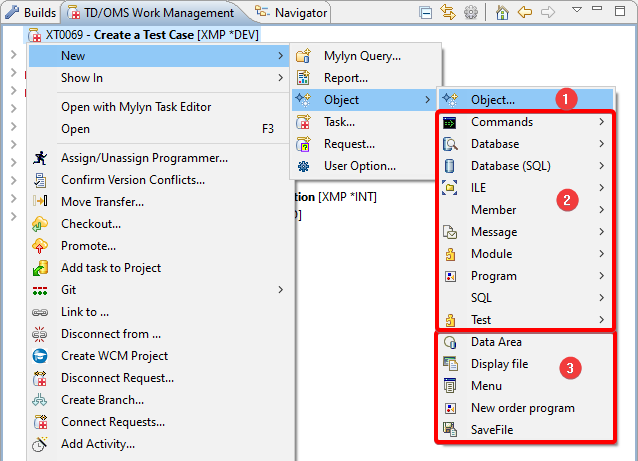Click the Home icon in view toolbar
Image resolution: width=638 pixels, height=461 pixels.
(502, 13)
